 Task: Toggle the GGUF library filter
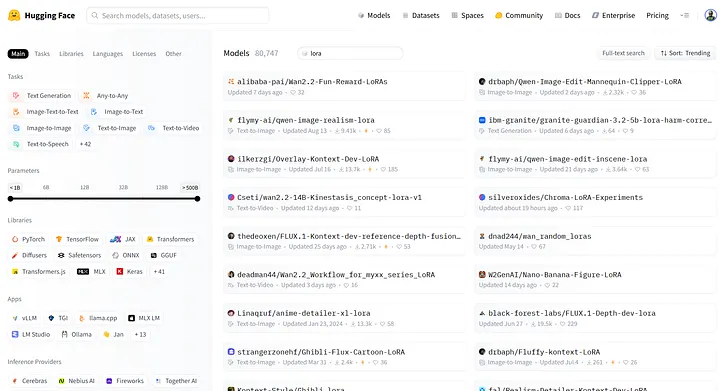[163, 255]
